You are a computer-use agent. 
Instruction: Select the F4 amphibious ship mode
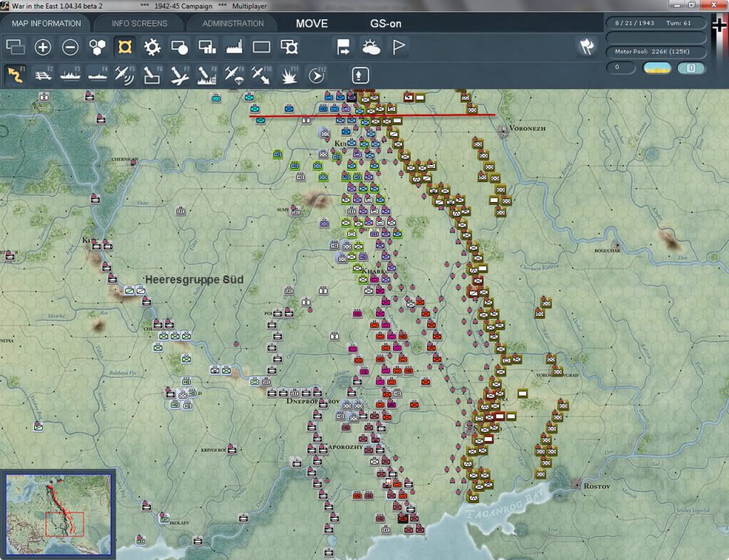(98, 75)
